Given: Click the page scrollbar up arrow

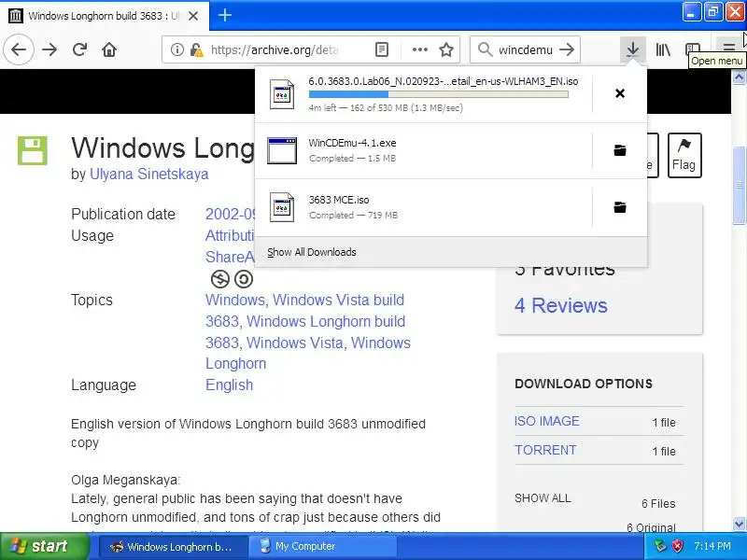Looking at the screenshot, I should pyautogui.click(x=739, y=77).
